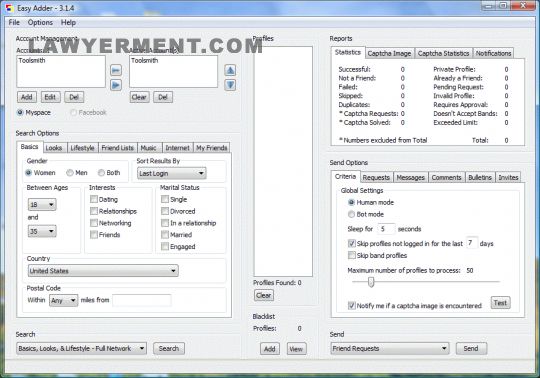Image resolution: width=540 pixels, height=378 pixels.
Task: Enable Skip band profiles checkbox
Action: (x=352, y=255)
